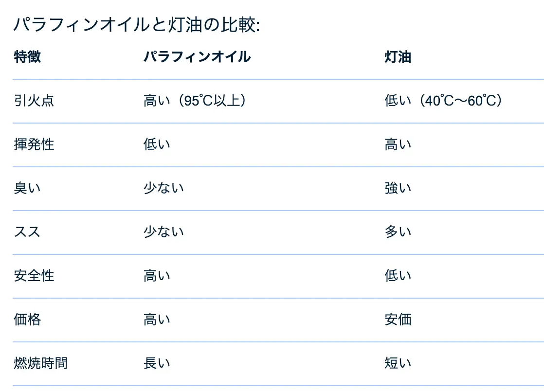This screenshot has height=392, width=544.
Task: Click パラフィンオイル value in 安全性 row
Action: [157, 276]
